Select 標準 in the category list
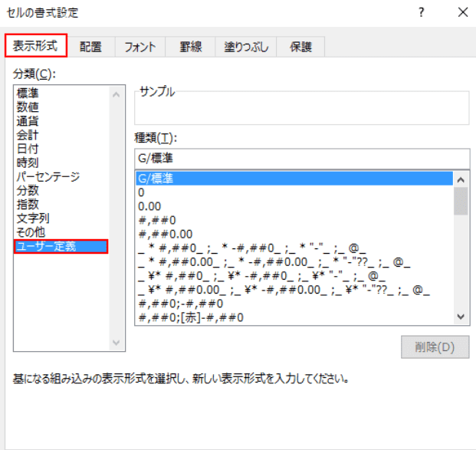This screenshot has width=476, height=450. (61, 93)
